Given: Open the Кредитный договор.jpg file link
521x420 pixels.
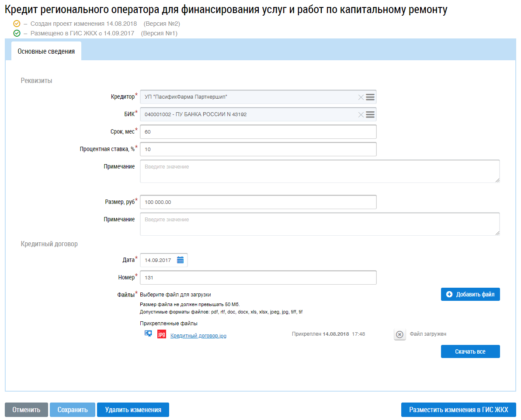Looking at the screenshot, I should point(198,336).
